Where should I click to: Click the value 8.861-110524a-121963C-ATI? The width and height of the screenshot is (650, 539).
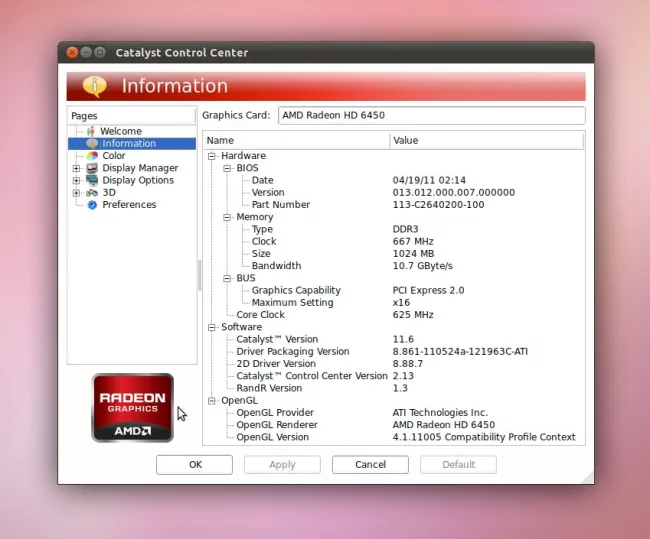click(460, 352)
